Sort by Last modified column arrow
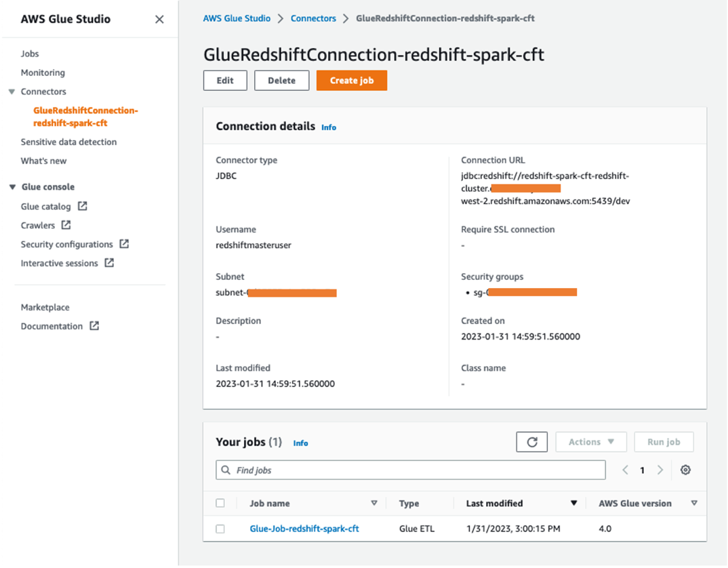This screenshot has width=728, height=568. click(574, 503)
